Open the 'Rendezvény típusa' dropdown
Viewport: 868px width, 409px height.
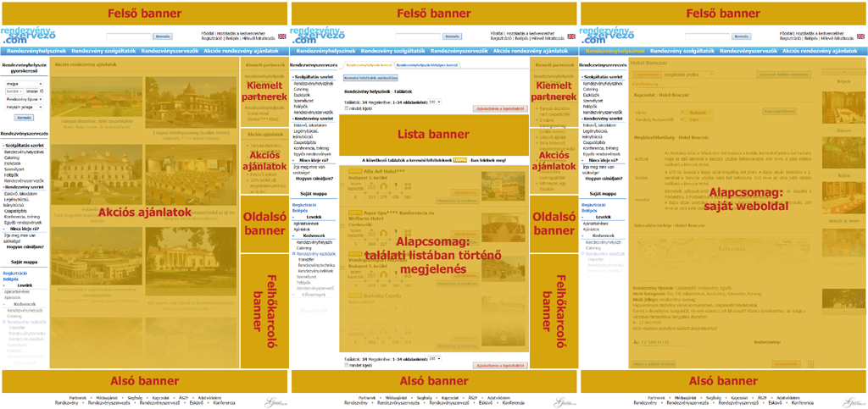click(24, 99)
